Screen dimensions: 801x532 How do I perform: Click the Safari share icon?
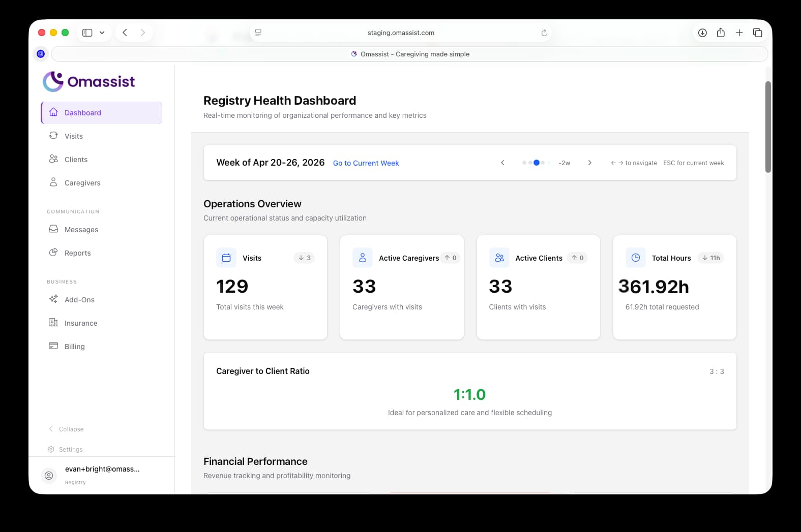721,33
